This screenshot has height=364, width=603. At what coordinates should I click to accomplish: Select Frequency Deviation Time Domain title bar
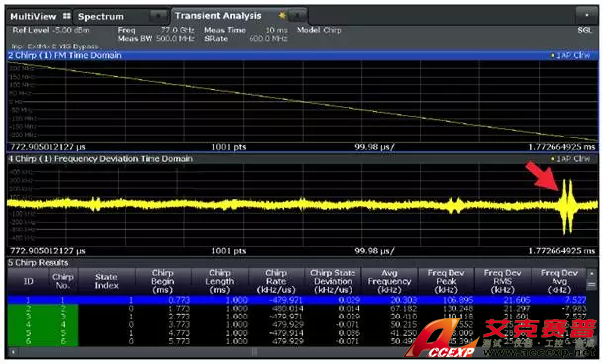point(303,159)
